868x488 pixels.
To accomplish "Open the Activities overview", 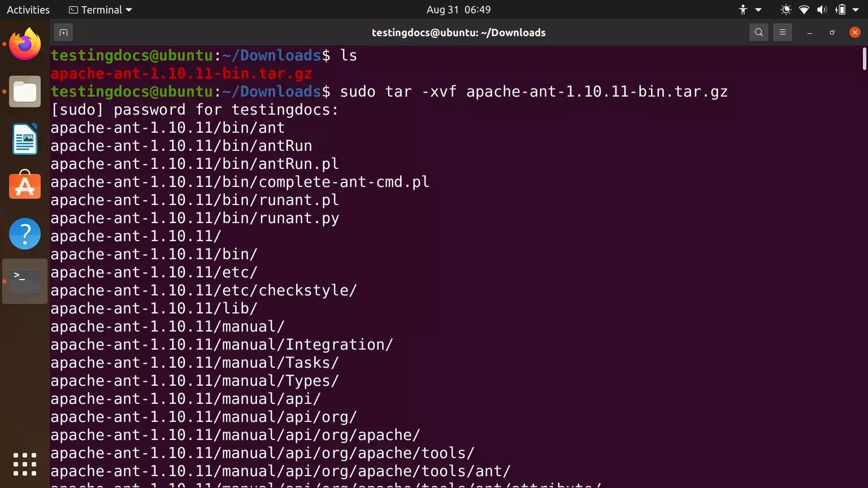I will click(x=28, y=10).
